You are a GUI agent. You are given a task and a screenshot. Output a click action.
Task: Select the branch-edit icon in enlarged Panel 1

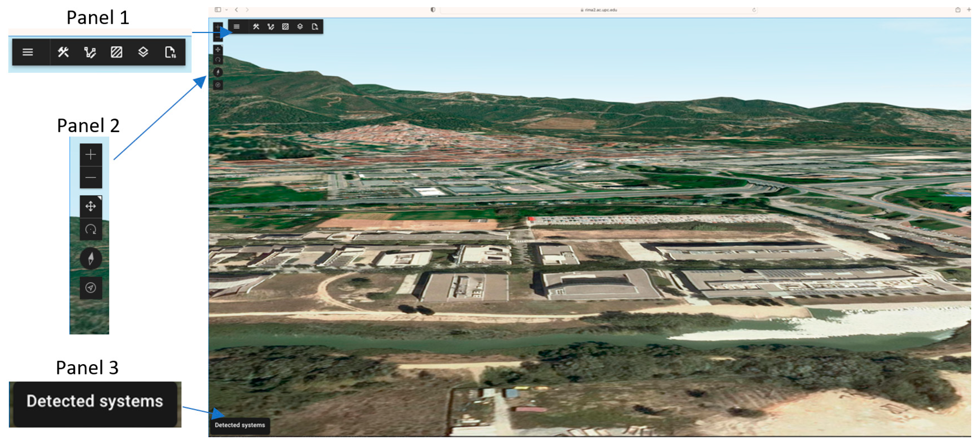click(90, 52)
